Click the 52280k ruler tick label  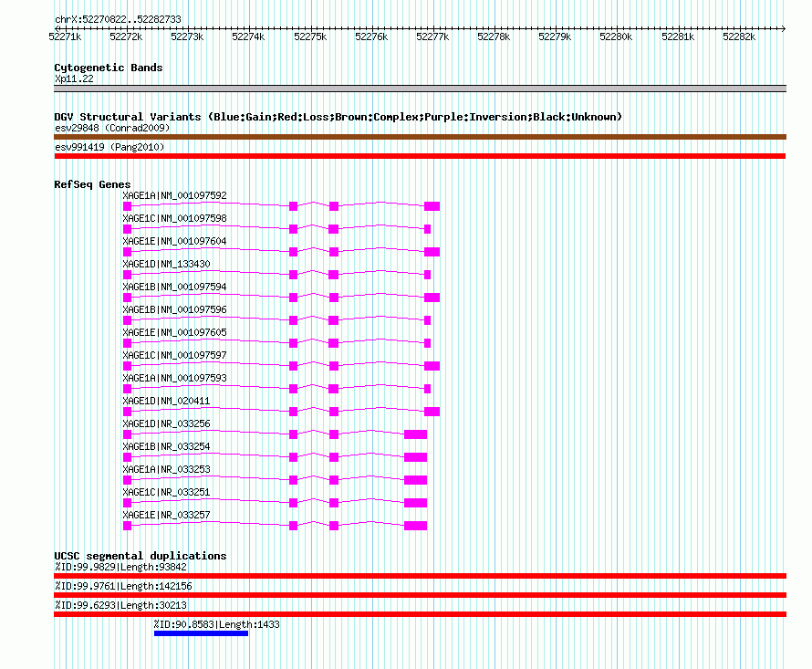tap(616, 37)
